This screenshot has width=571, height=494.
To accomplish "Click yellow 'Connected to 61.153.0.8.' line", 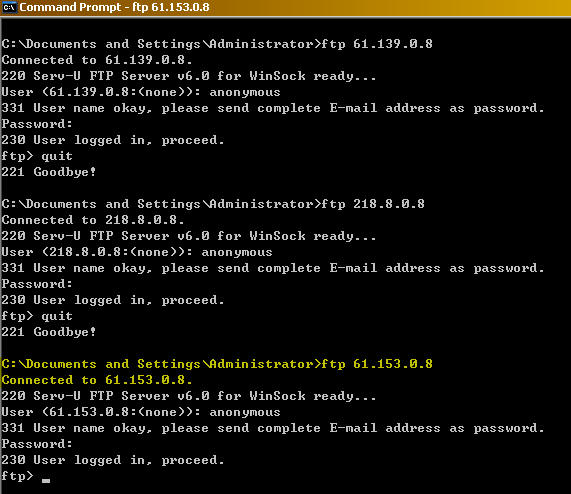I will pos(97,380).
